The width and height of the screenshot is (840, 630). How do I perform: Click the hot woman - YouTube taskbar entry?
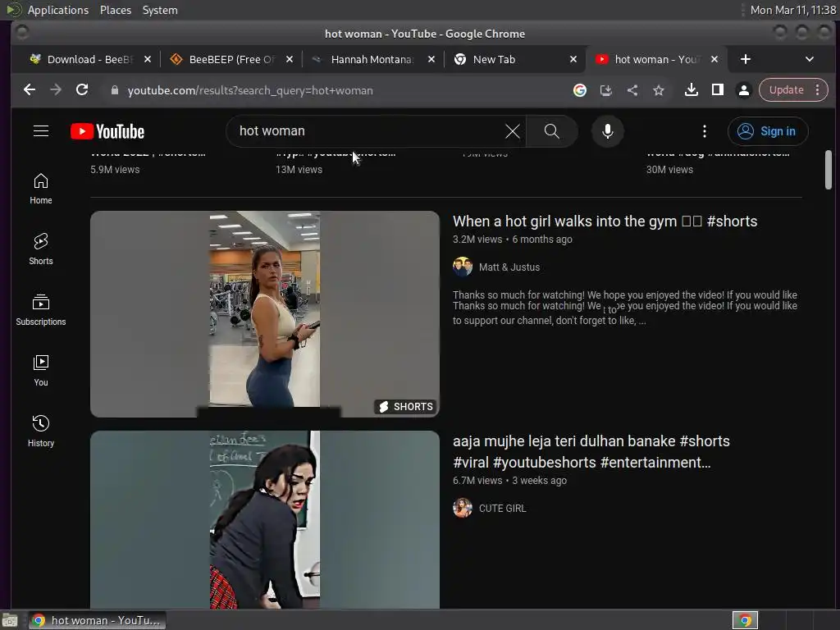coord(97,620)
